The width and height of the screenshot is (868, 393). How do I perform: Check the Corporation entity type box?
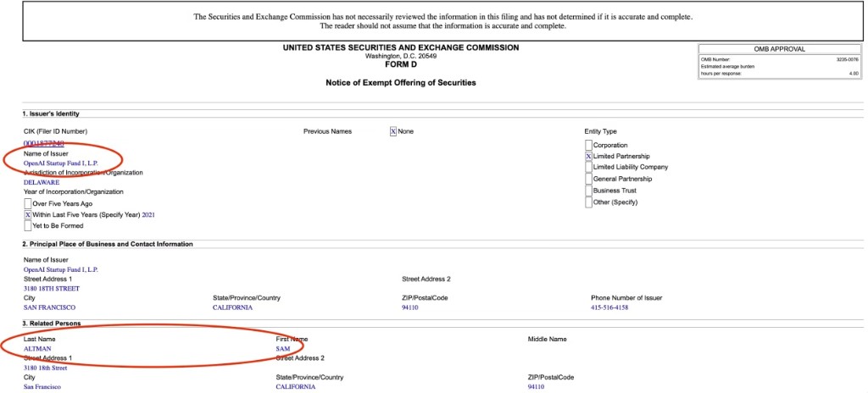pyautogui.click(x=588, y=145)
